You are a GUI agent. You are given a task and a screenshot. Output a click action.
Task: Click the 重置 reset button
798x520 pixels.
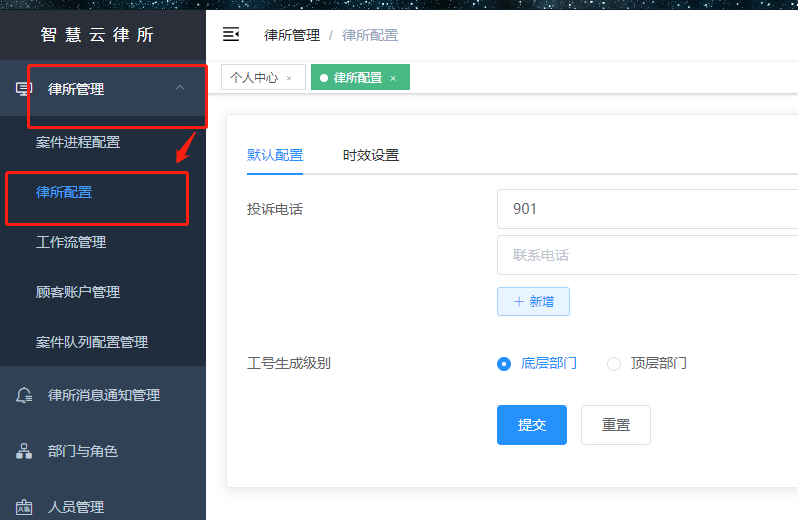[x=616, y=425]
